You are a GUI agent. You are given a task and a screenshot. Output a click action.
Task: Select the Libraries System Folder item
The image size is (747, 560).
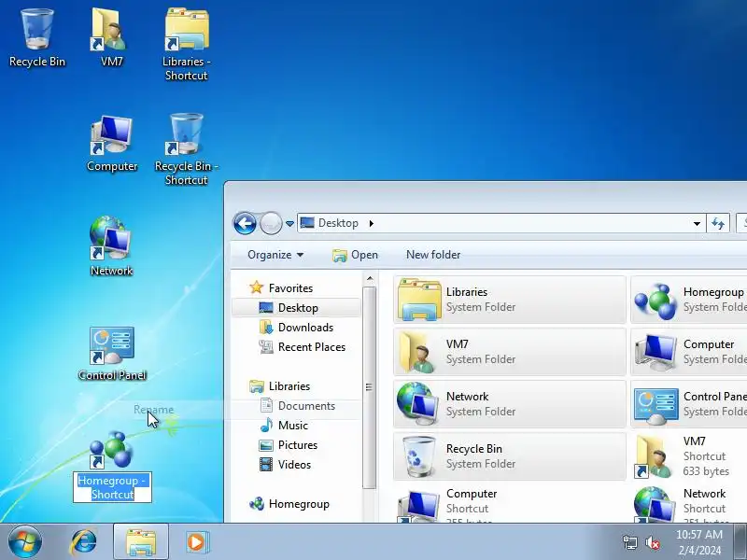(510, 300)
